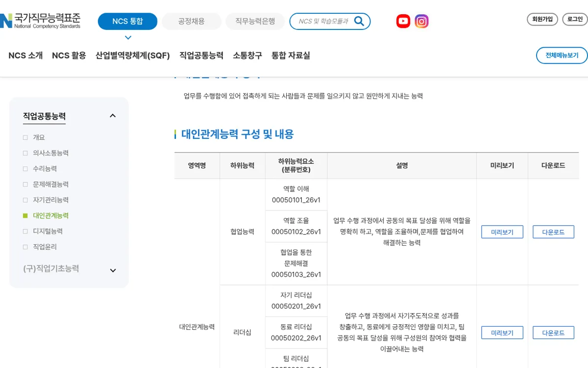Click 미리보기 for 리더십 row
Image resolution: width=588 pixels, height=368 pixels.
click(x=502, y=333)
